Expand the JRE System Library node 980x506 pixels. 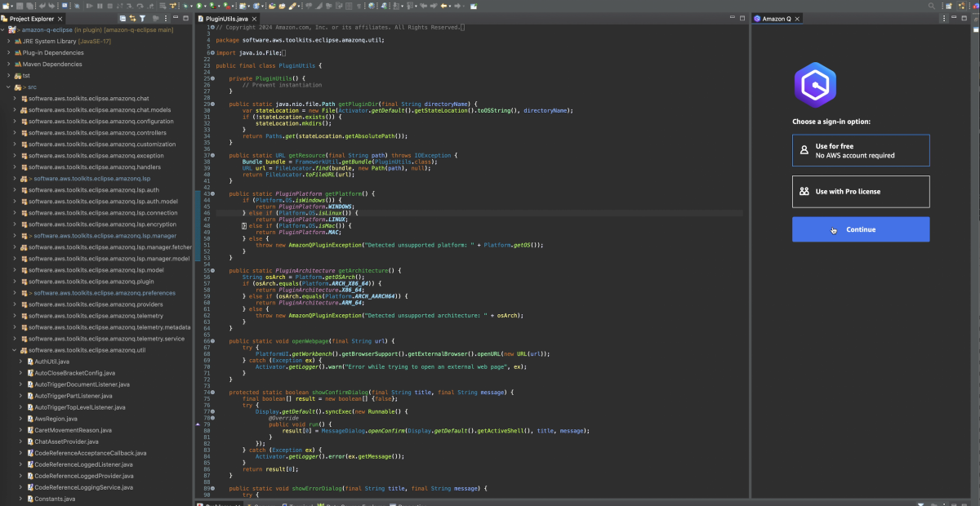click(8, 41)
